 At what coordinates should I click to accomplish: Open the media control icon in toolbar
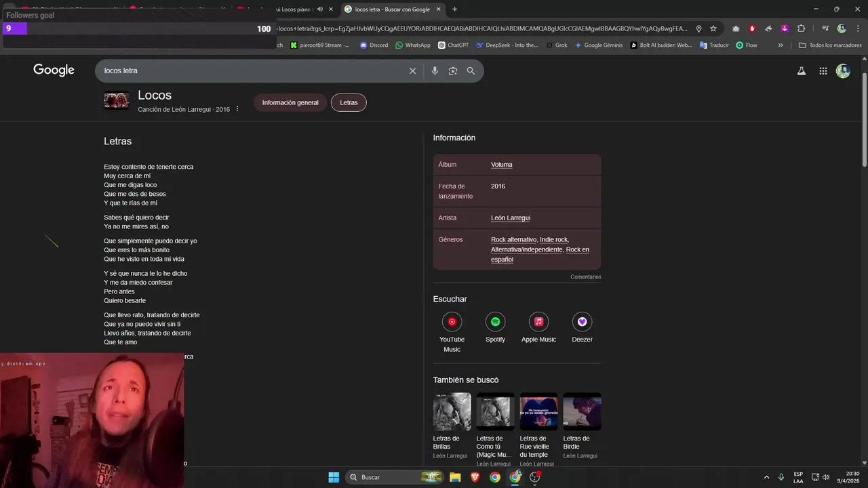coord(825,28)
